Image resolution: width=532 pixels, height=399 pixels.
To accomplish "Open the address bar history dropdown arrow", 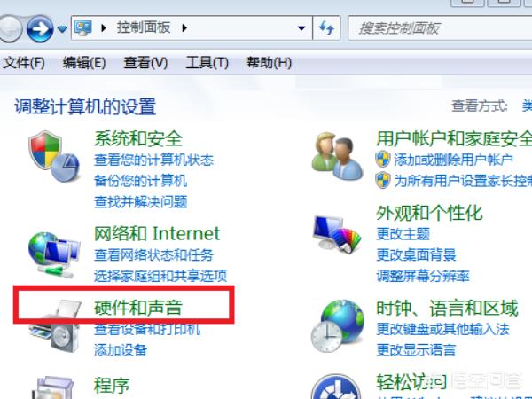I will (301, 28).
